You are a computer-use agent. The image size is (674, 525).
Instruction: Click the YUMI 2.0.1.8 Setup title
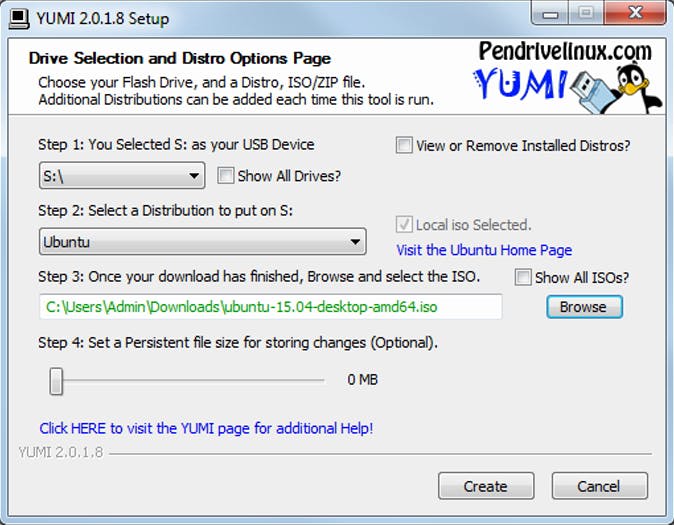click(x=103, y=18)
